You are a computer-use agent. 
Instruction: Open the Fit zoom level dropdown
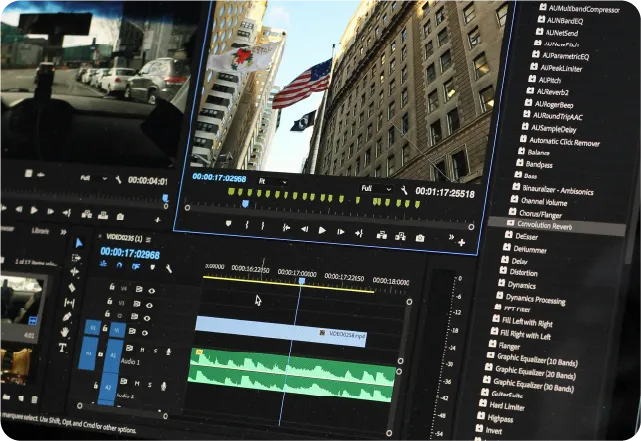(271, 181)
